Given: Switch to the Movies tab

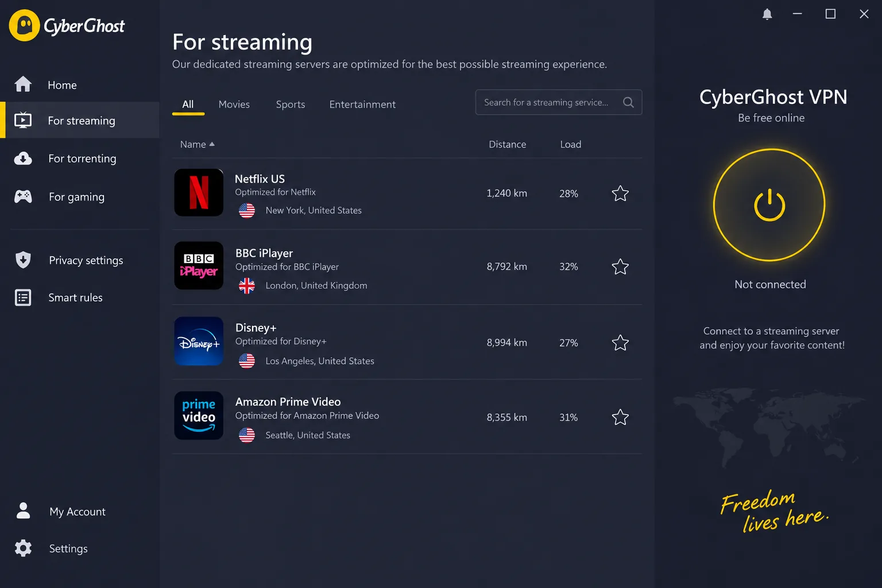Looking at the screenshot, I should [234, 105].
